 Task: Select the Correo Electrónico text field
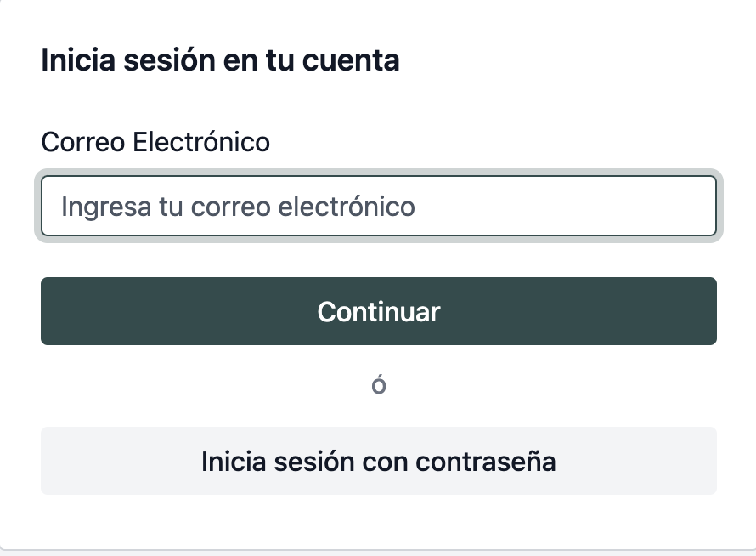(378, 206)
